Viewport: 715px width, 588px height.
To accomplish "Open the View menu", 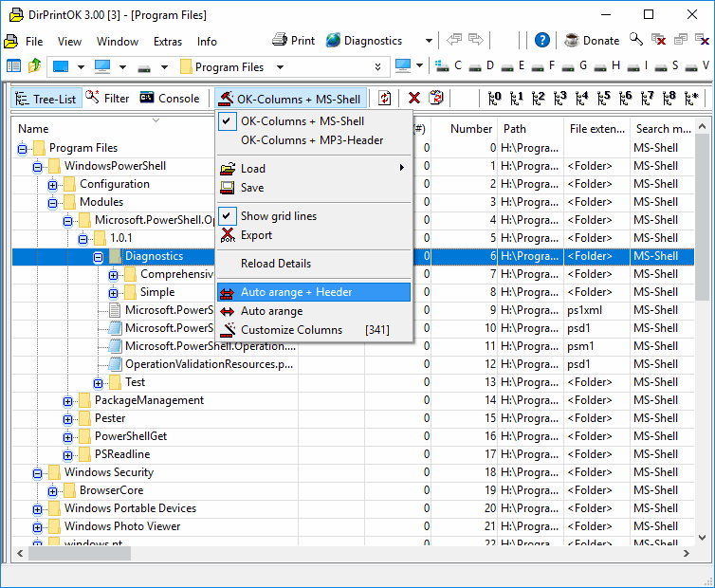I will coord(69,42).
